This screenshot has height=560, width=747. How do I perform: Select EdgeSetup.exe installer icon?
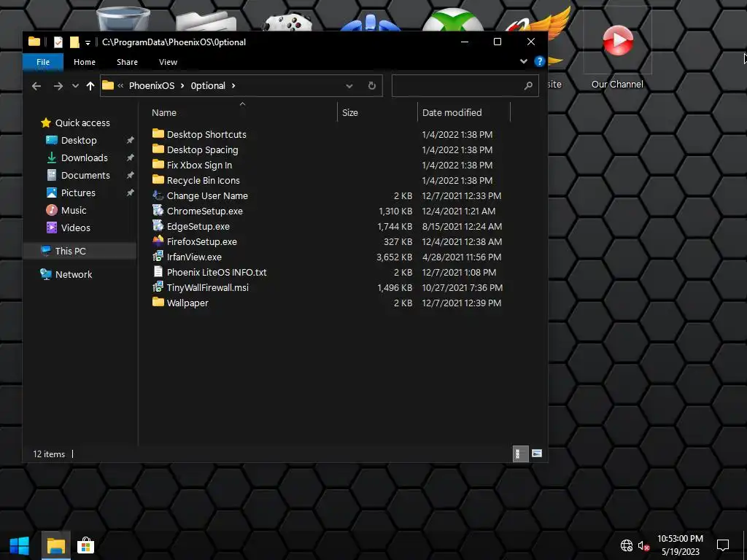(x=158, y=226)
